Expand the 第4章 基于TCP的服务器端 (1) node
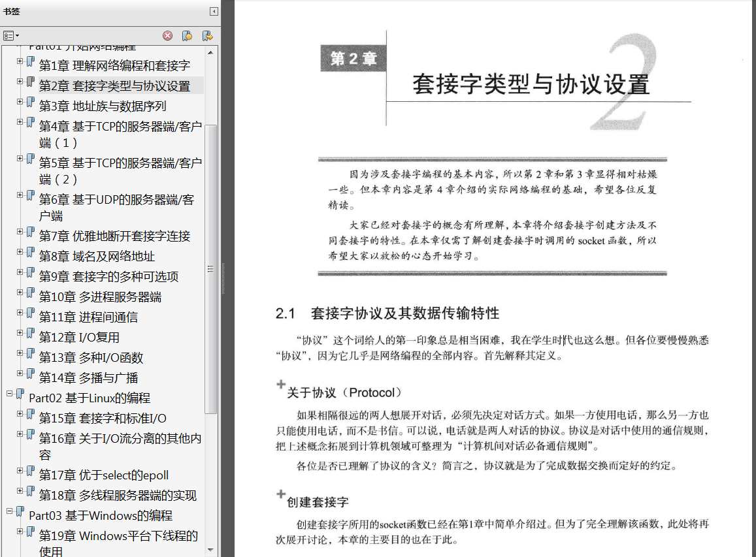 [20, 122]
